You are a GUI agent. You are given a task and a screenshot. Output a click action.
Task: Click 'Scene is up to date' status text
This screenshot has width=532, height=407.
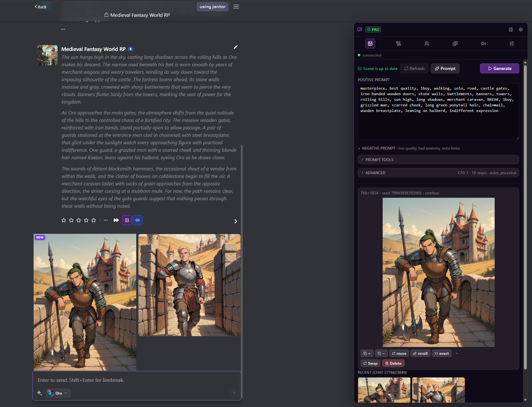[378, 69]
